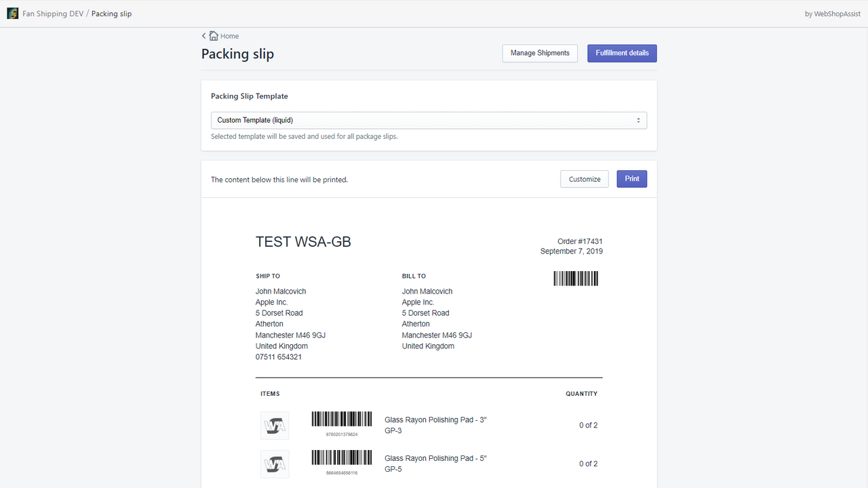Viewport: 868px width, 488px height.
Task: Navigate to Home via the breadcrumb link
Action: 229,35
